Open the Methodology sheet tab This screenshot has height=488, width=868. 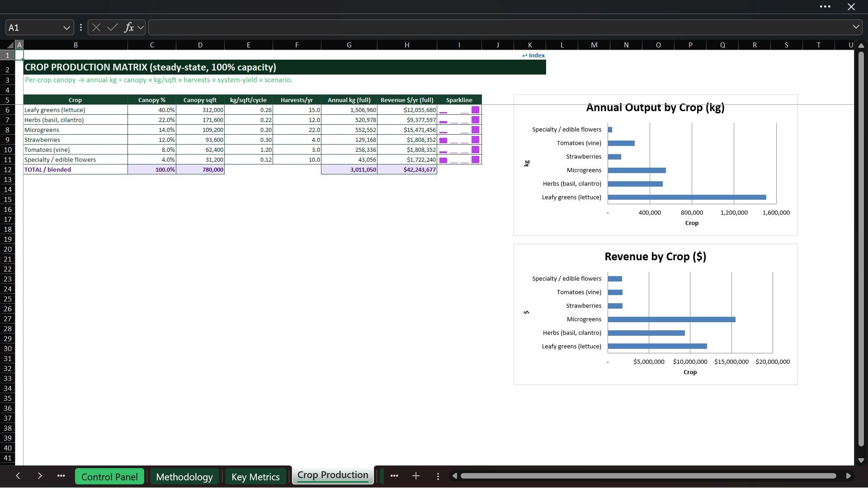[184, 477]
